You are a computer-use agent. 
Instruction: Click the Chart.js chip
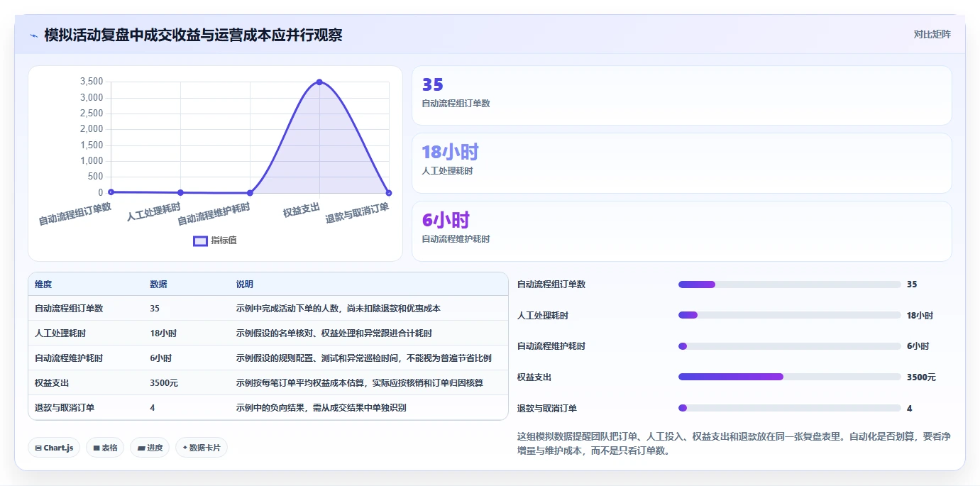pyautogui.click(x=54, y=448)
